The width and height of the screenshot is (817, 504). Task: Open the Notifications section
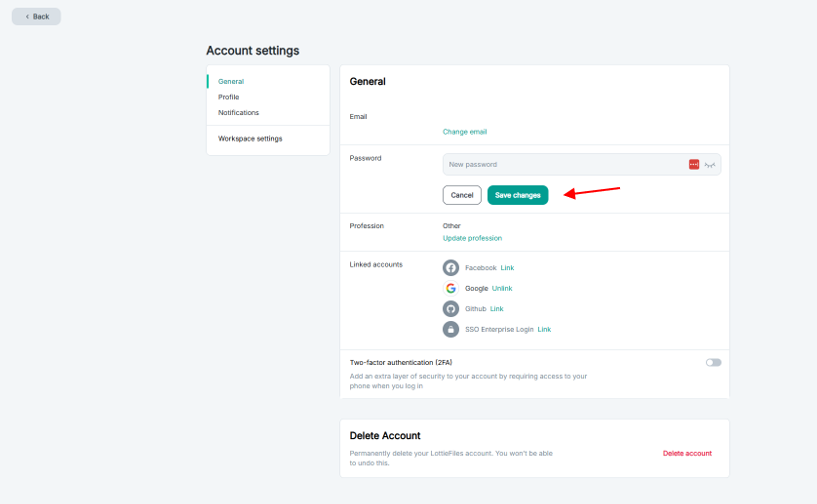238,113
